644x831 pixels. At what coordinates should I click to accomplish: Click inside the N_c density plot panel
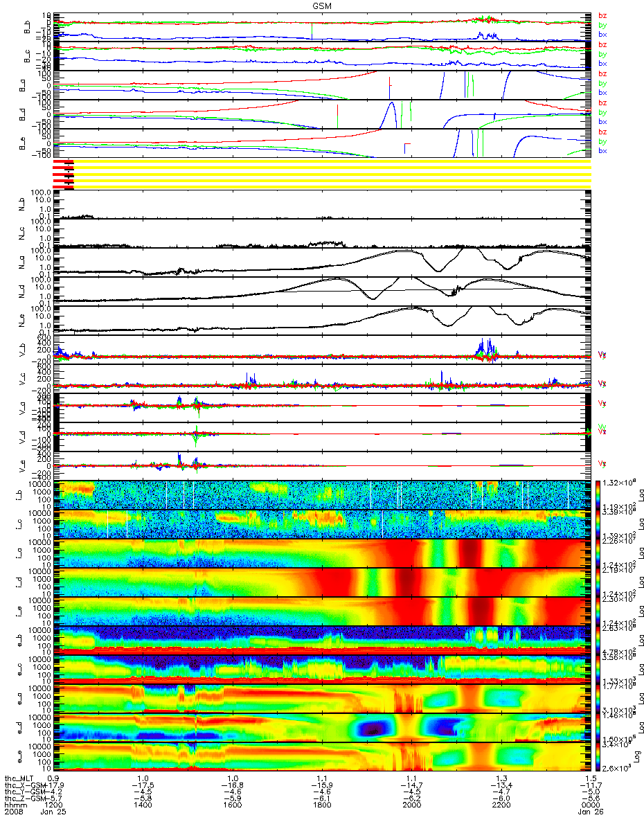point(322,233)
